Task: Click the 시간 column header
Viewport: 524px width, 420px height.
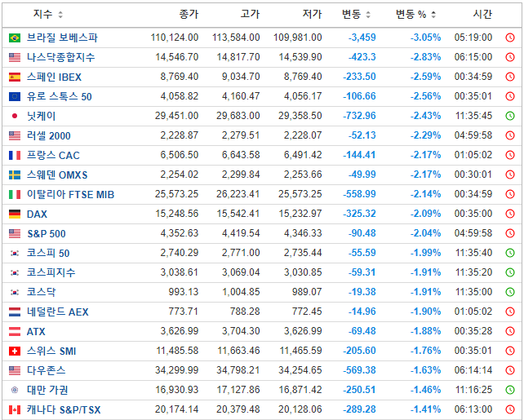Action: tap(482, 14)
